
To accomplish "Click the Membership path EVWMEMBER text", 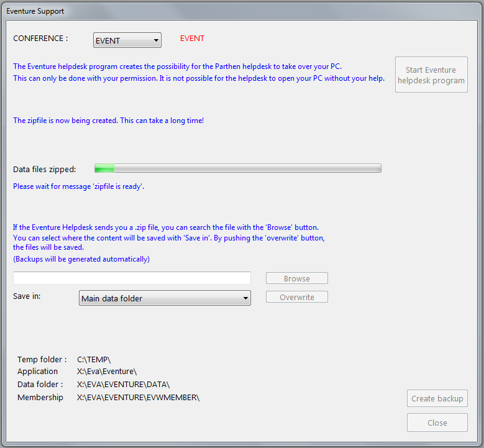I will coord(138,398).
